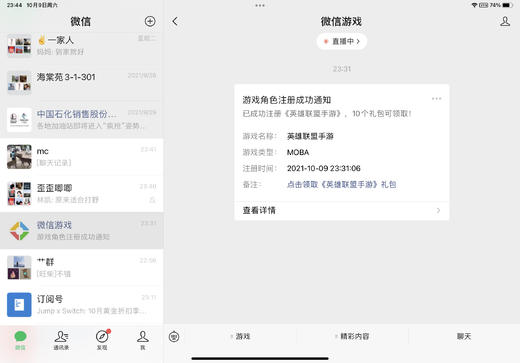
Task: Click the 订阅号 blue avatar icon
Action: 19,305
